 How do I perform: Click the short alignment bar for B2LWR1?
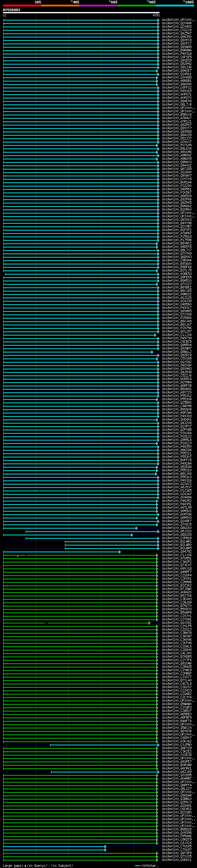point(112,542)
